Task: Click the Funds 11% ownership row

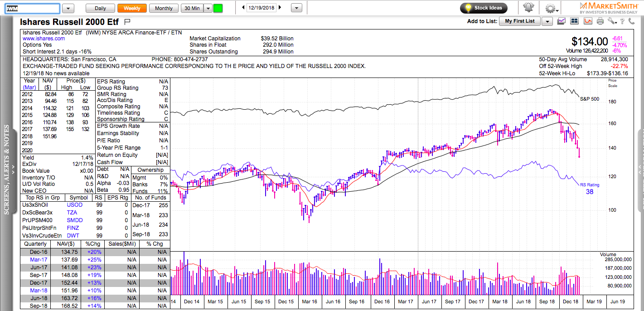Action: (x=150, y=191)
